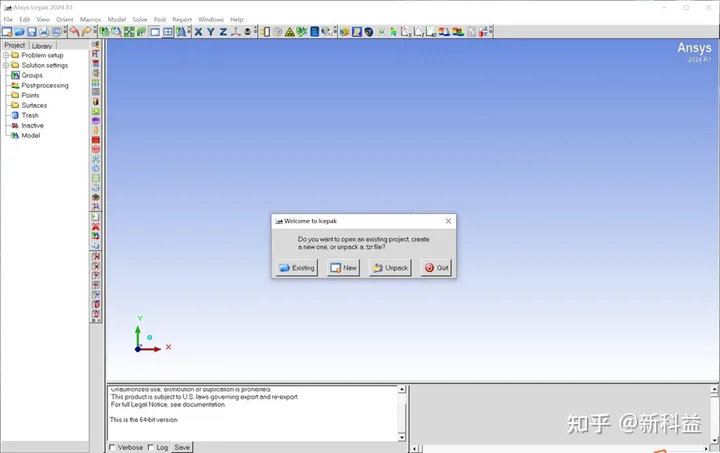Open the File menu
This screenshot has height=453, width=720.
click(x=8, y=19)
